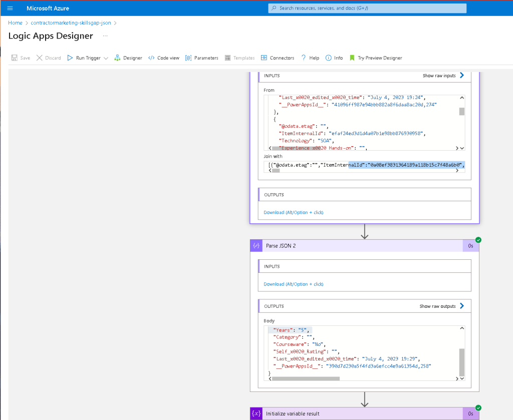This screenshot has width=513, height=420.
Task: Expand the Initialize variable result action
Action: click(365, 413)
